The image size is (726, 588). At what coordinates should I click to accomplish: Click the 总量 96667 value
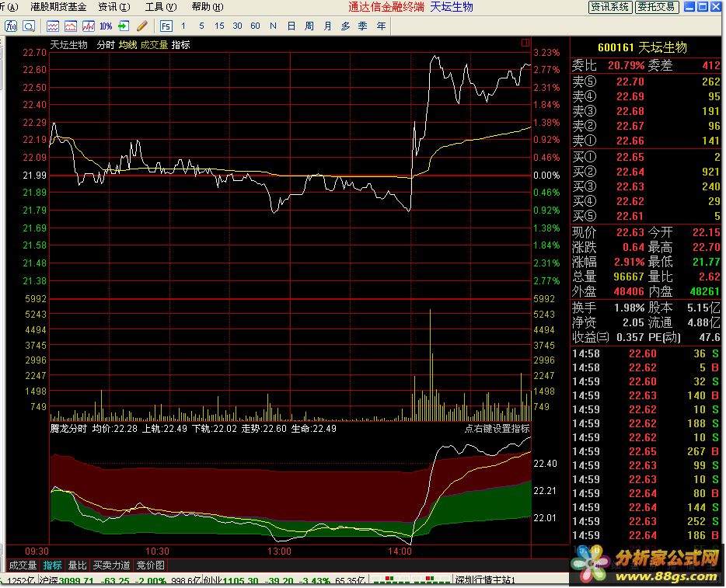(x=629, y=277)
